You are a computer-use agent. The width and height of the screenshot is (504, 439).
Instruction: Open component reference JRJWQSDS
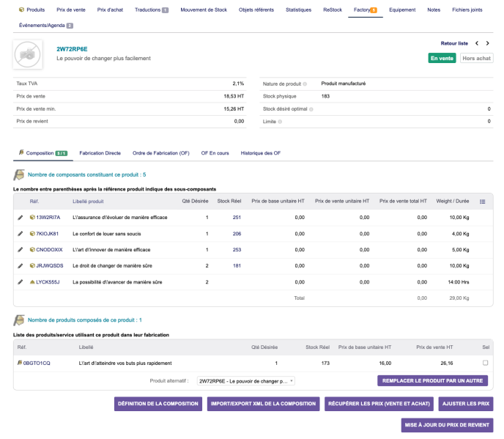point(50,265)
